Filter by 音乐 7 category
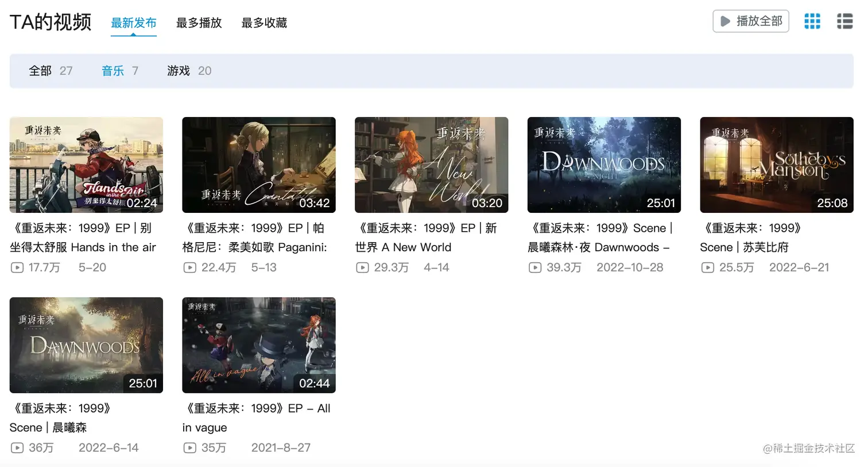 [119, 71]
